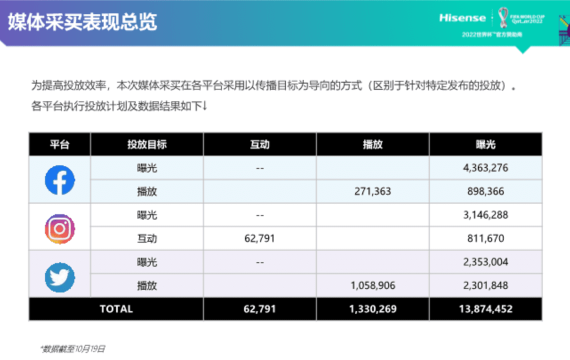The width and height of the screenshot is (570, 360).
Task: Select the 曝光 column header
Action: point(486,144)
